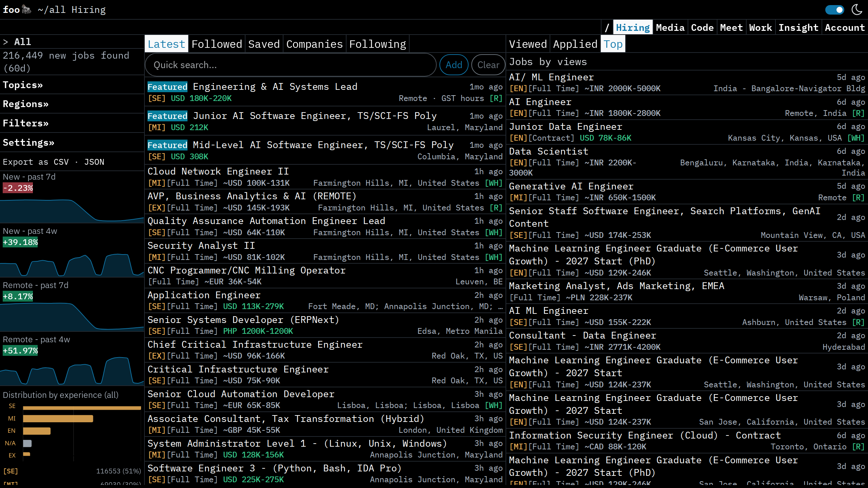The width and height of the screenshot is (868, 488).
Task: Open the Generative AI Engineer job
Action: [687, 192]
